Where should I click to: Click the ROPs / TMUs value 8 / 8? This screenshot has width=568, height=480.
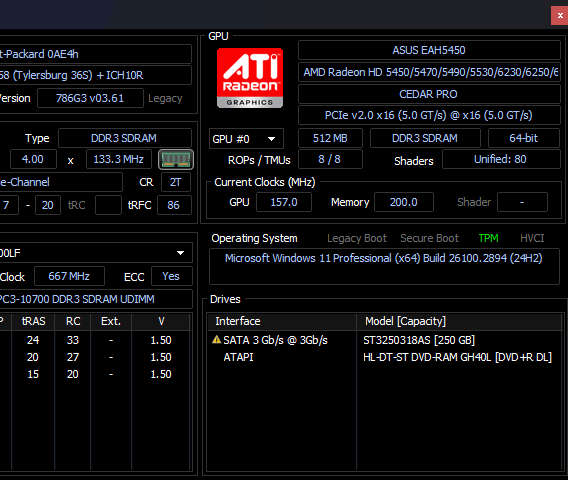point(330,159)
